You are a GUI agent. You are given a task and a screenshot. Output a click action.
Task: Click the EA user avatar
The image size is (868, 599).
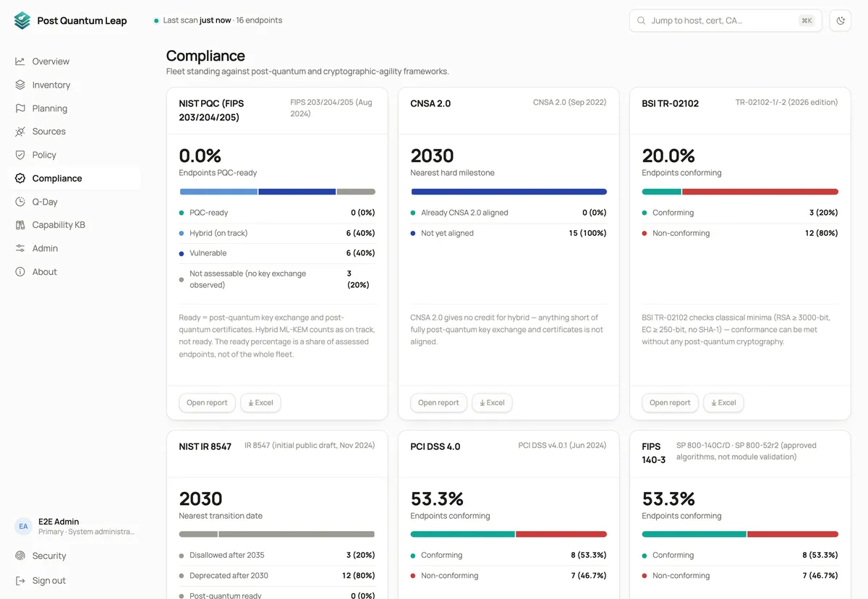(23, 527)
